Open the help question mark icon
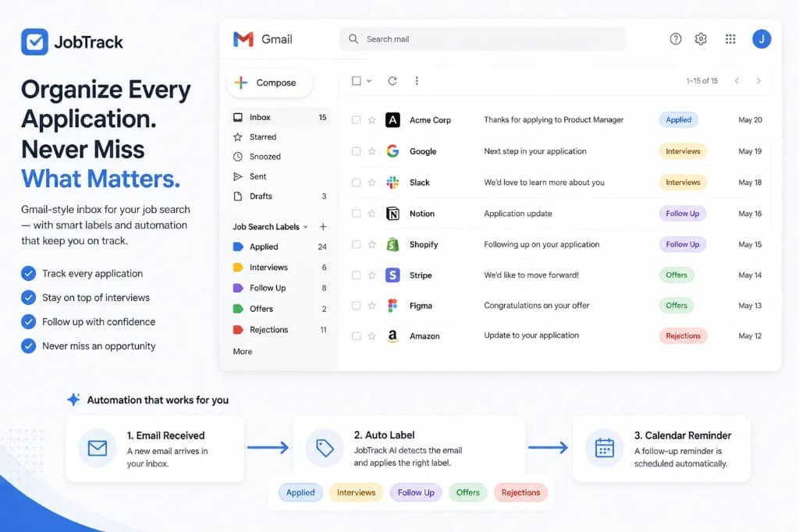799x532 pixels. coord(676,39)
